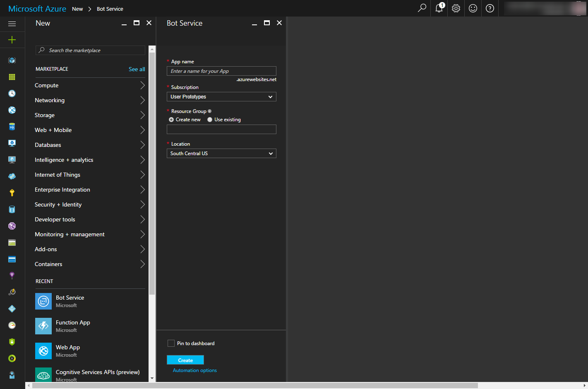The image size is (588, 389).
Task: Select Bot Service from recent items
Action: coord(90,301)
